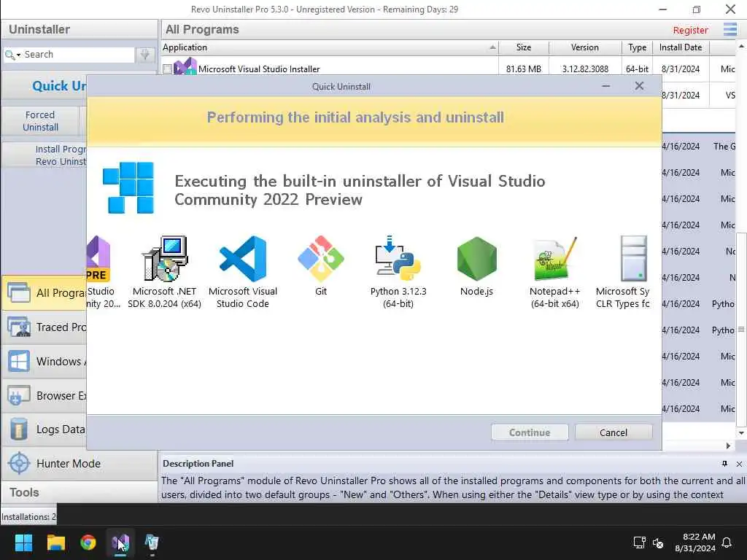
Task: Close the Description Panel
Action: point(739,464)
